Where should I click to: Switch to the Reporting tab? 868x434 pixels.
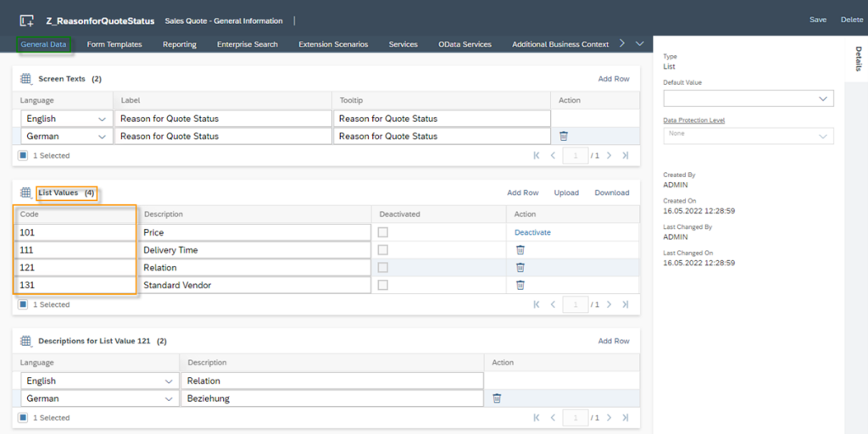(180, 44)
